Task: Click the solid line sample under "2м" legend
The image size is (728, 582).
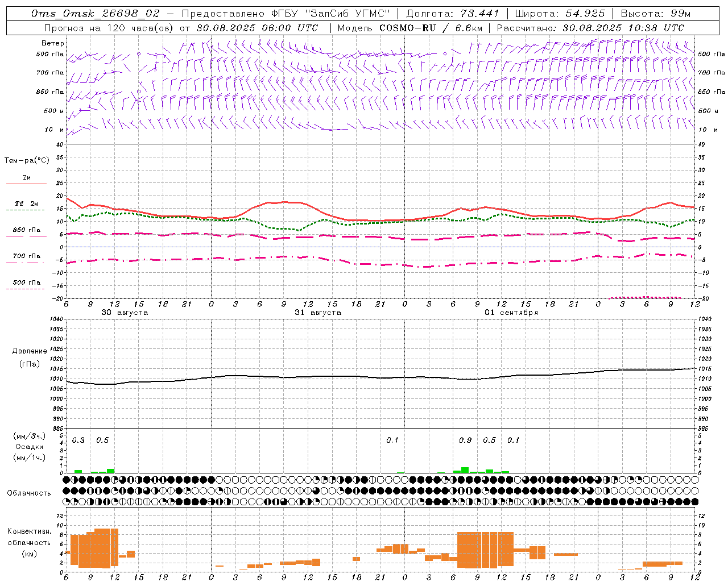Action: [26, 184]
